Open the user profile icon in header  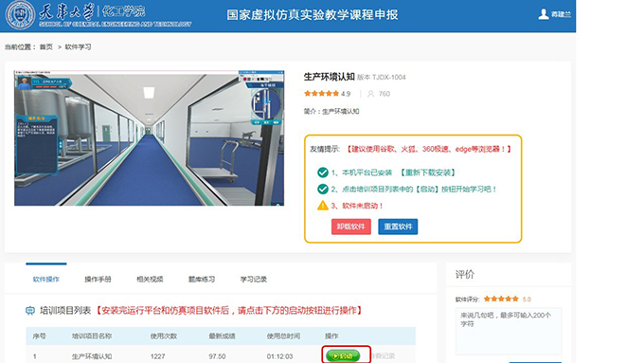(544, 14)
